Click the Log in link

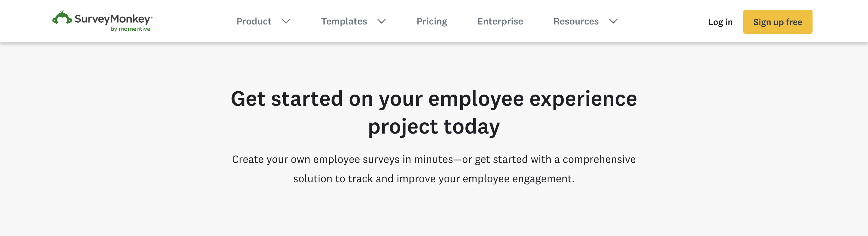[720, 22]
